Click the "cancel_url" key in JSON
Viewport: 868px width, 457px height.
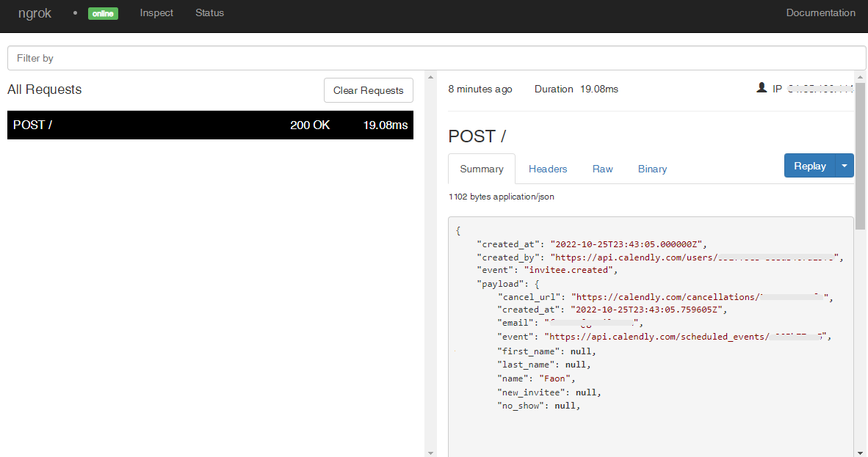coord(529,297)
